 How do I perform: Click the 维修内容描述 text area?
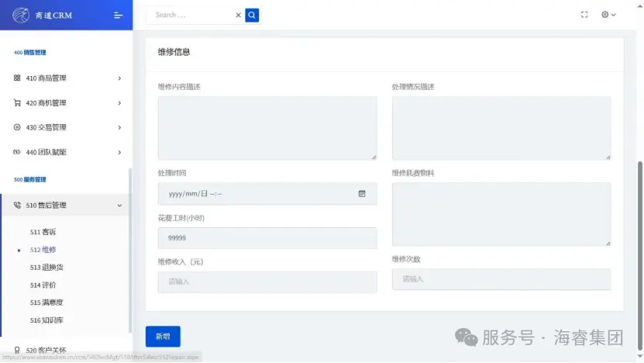(267, 128)
